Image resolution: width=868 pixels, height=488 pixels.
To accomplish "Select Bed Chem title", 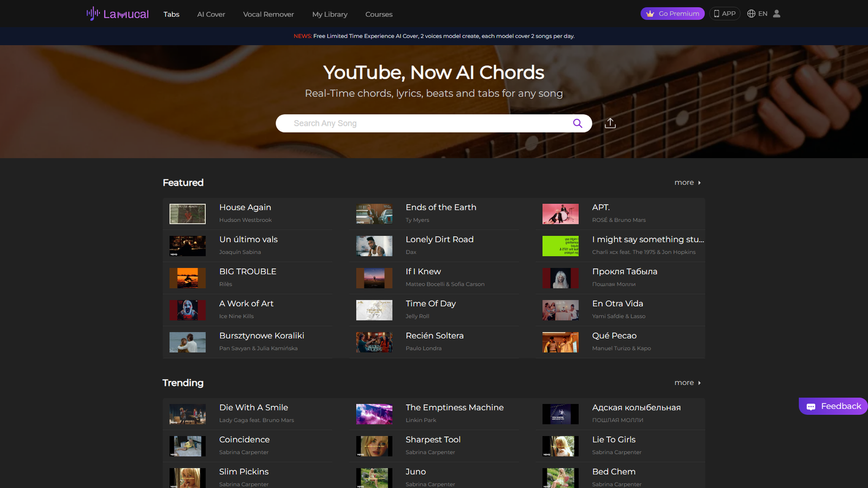I will tap(614, 472).
